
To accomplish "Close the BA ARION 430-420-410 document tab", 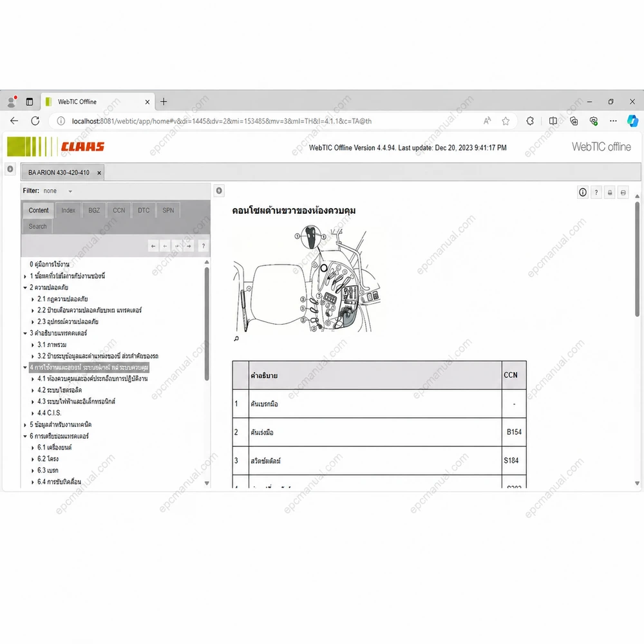I will 99,173.
